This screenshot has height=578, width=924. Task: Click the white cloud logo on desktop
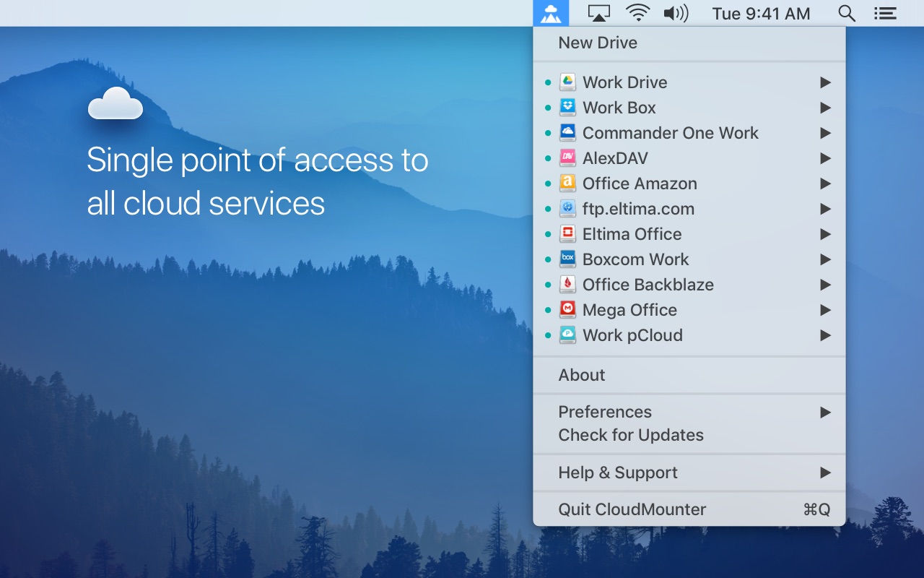coord(115,103)
